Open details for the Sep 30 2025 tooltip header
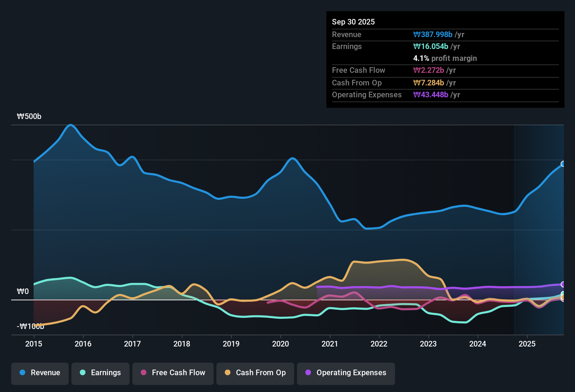 pyautogui.click(x=353, y=22)
